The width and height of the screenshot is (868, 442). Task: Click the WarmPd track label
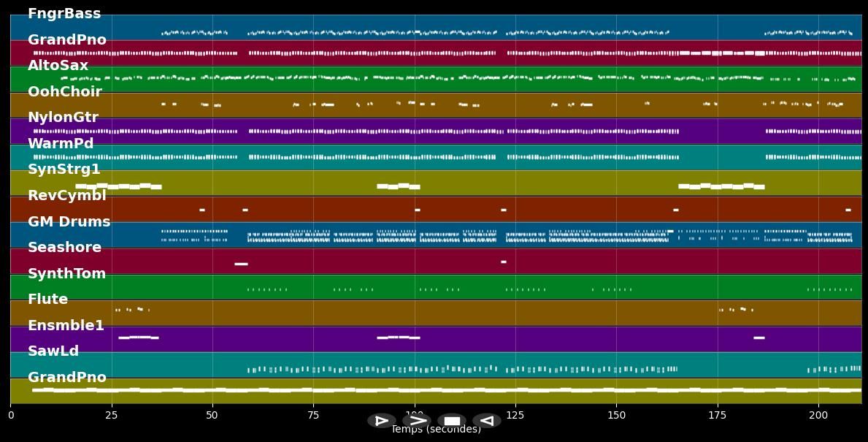click(x=61, y=144)
